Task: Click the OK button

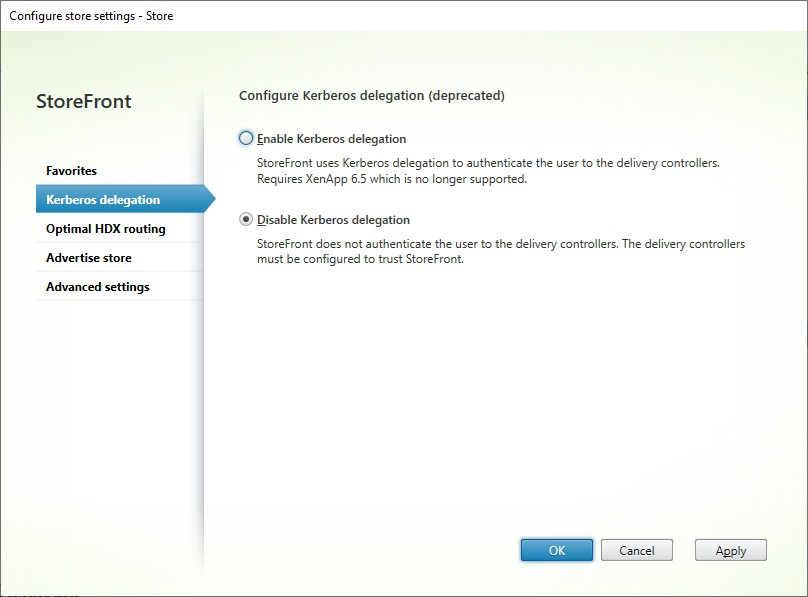Action: click(556, 550)
